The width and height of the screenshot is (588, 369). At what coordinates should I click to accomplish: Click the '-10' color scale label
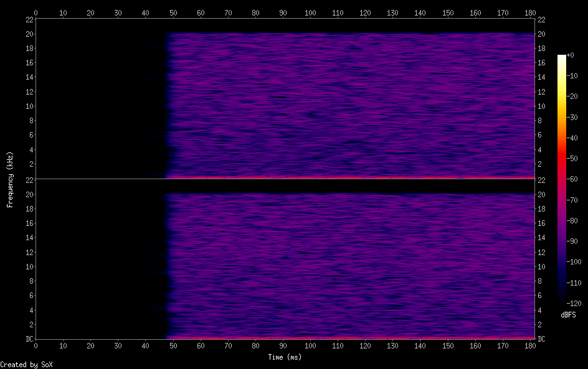point(572,76)
